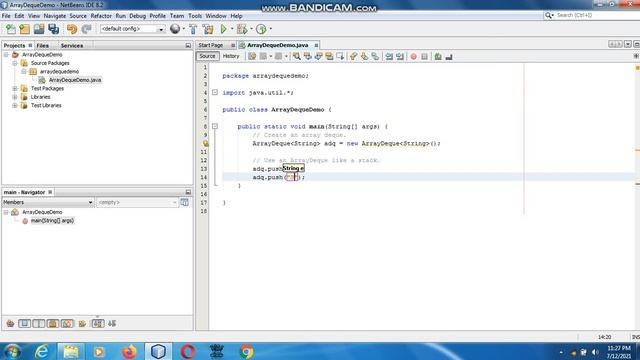Viewport: 640px width, 360px height.
Task: Click the Last Edit editor toolbar icon
Action: 252,57
